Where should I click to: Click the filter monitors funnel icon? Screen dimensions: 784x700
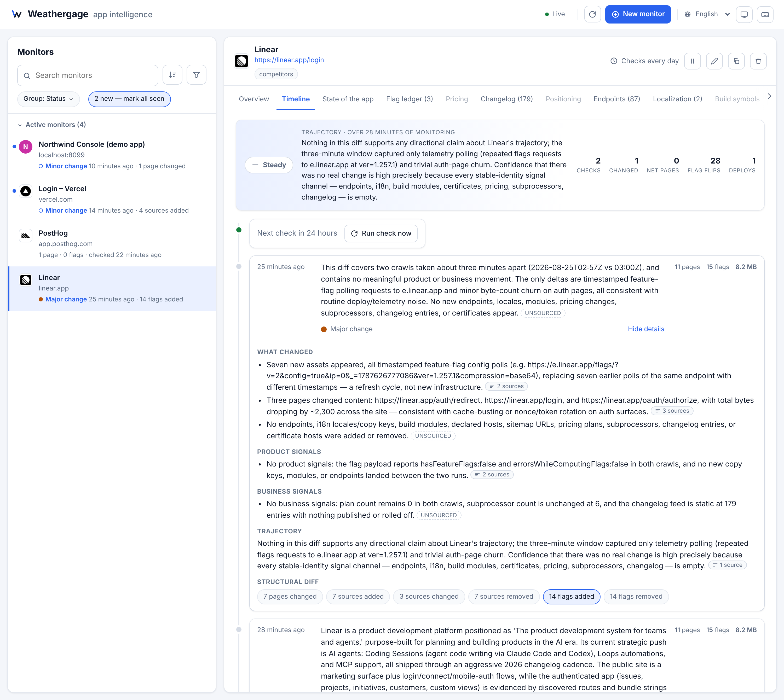point(196,75)
